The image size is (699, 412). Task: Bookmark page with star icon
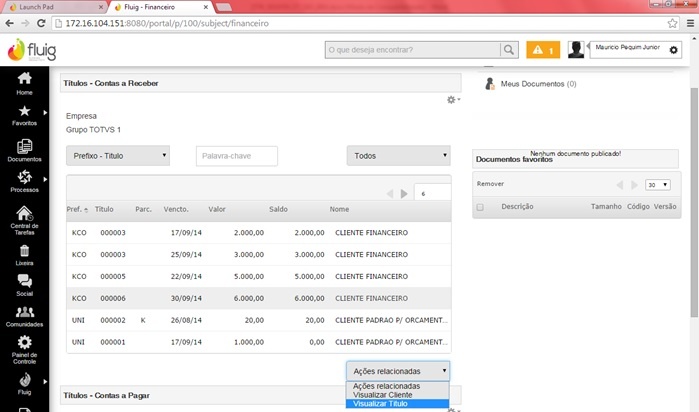click(672, 23)
